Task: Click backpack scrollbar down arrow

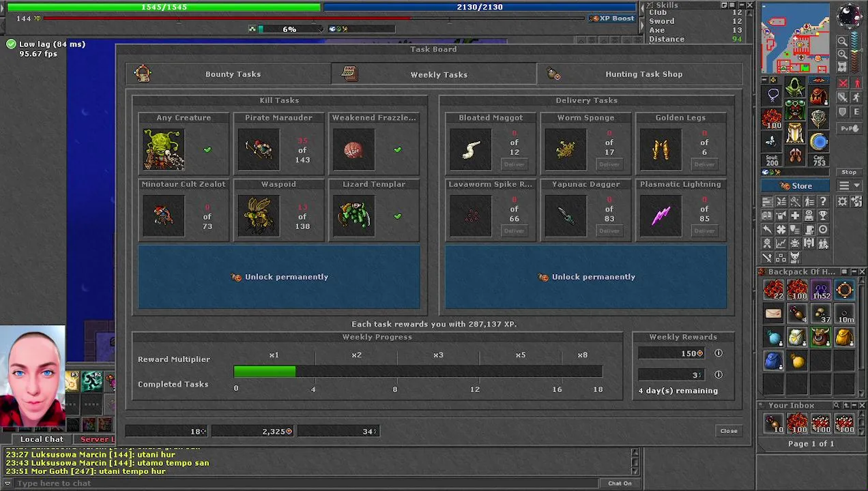Action: [x=862, y=393]
